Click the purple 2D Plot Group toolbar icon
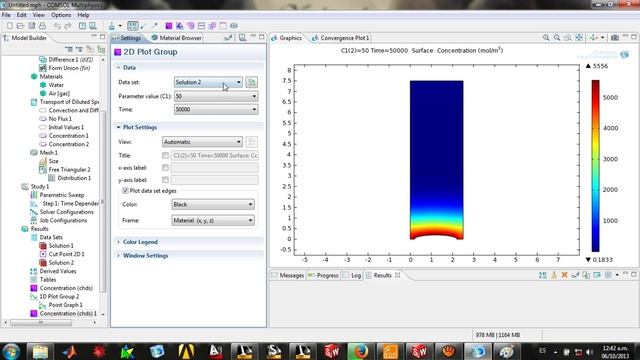640x360 pixels. click(169, 26)
